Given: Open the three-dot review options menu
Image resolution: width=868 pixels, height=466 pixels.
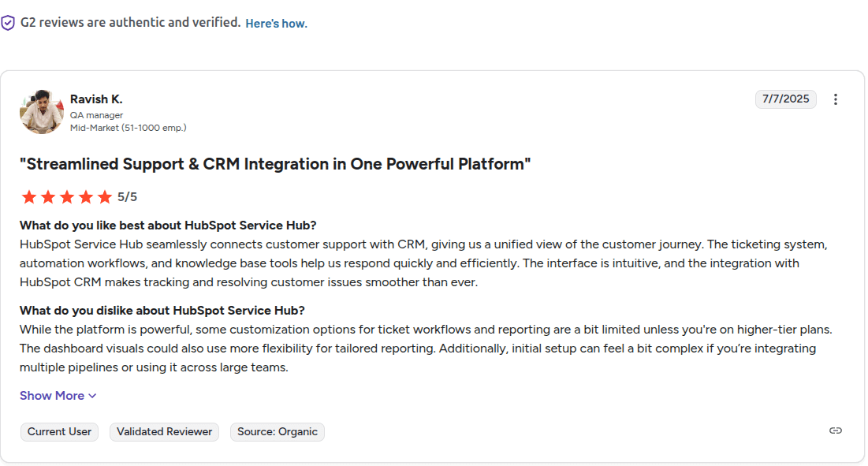Looking at the screenshot, I should click(836, 99).
